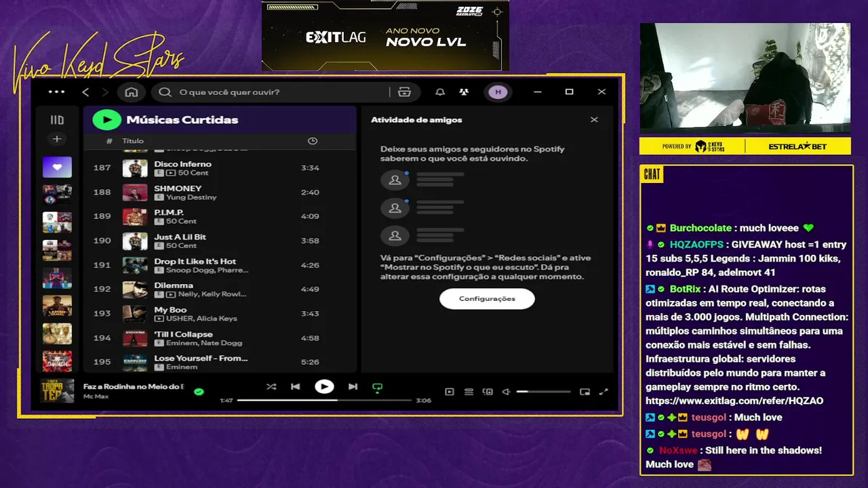The width and height of the screenshot is (868, 488).
Task: Click album cover of 'Disco Inferno' row
Action: pos(135,168)
